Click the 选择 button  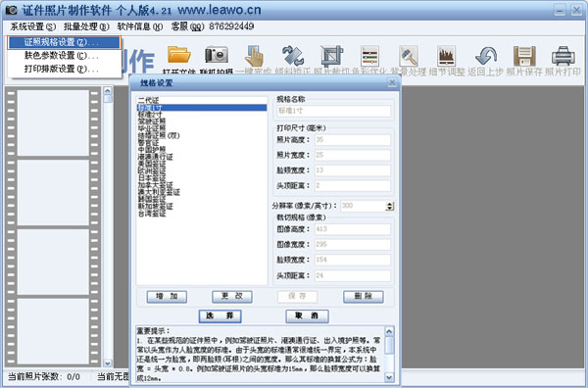pyautogui.click(x=220, y=316)
